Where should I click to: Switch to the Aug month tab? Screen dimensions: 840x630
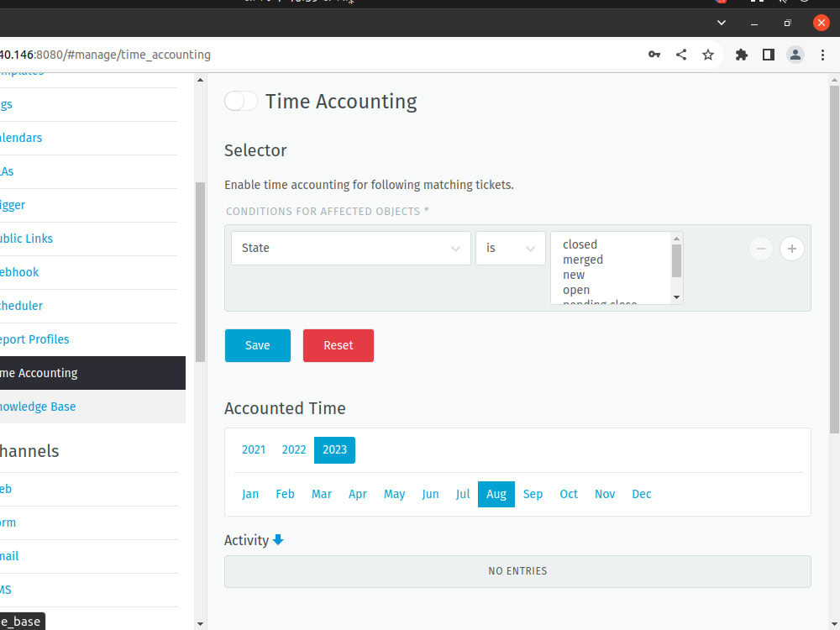496,494
